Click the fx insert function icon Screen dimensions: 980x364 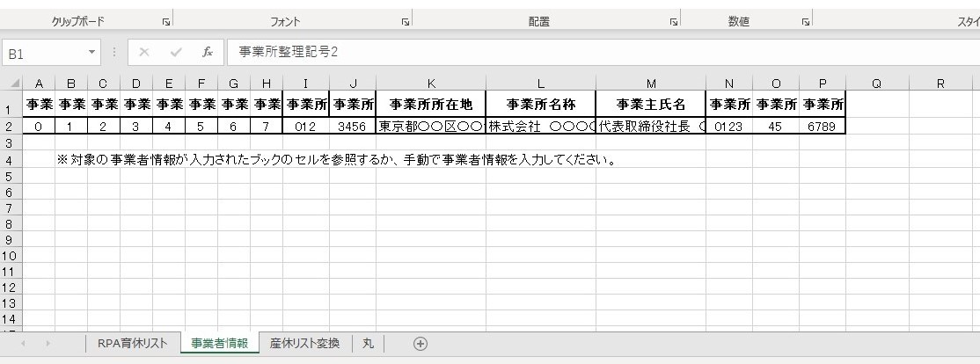point(208,53)
